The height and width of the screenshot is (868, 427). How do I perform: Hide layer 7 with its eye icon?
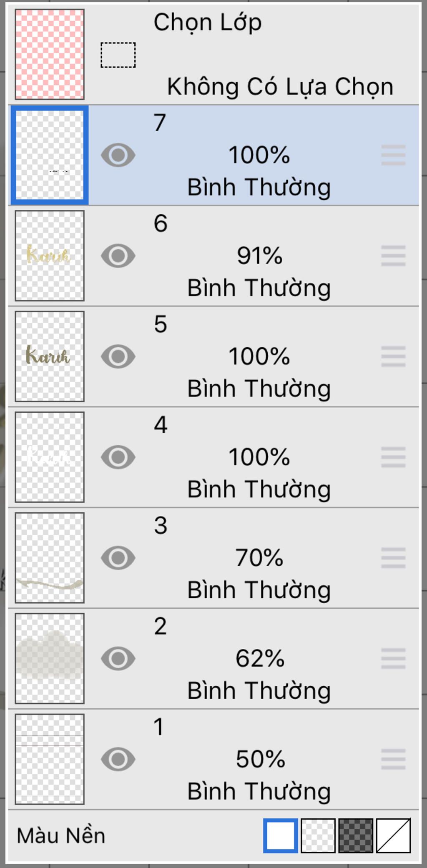[118, 155]
